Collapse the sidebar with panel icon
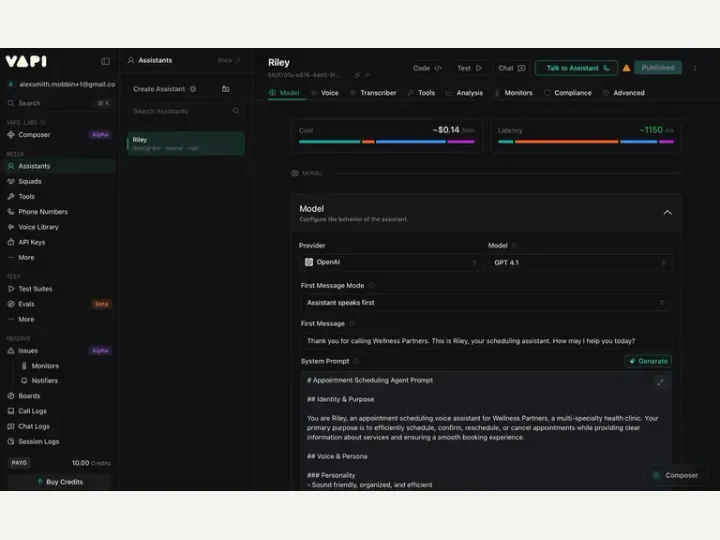Image resolution: width=720 pixels, height=540 pixels. 106,61
